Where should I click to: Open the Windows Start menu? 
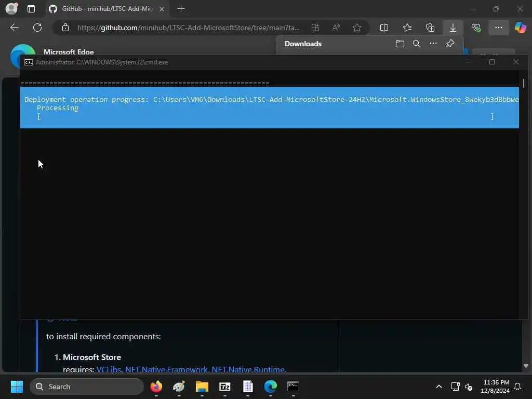tap(17, 387)
